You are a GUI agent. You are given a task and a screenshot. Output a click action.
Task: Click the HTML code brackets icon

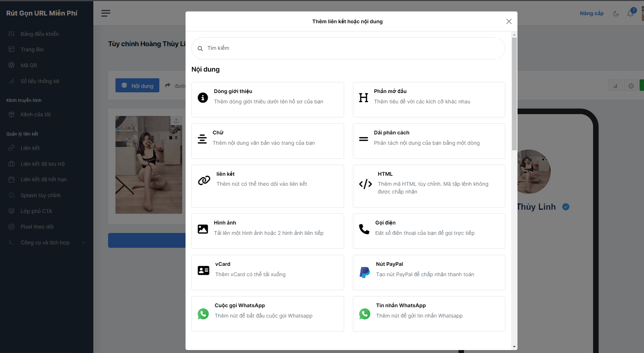click(x=365, y=184)
